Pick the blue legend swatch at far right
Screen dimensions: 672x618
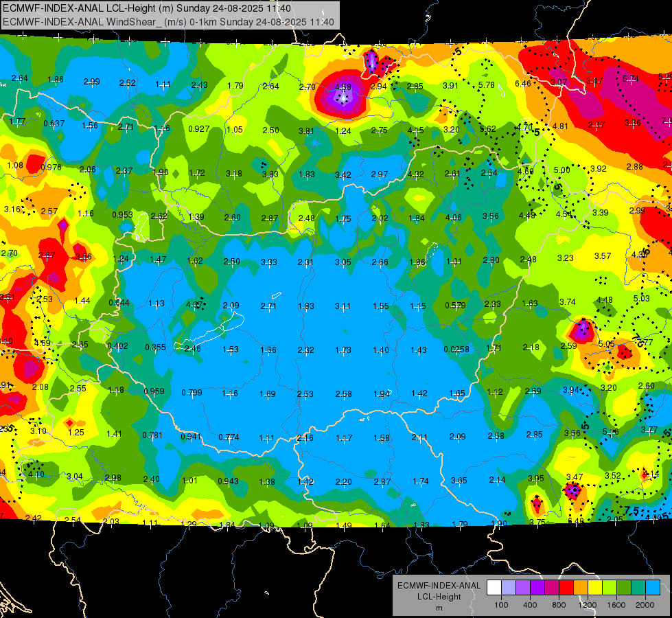653,588
